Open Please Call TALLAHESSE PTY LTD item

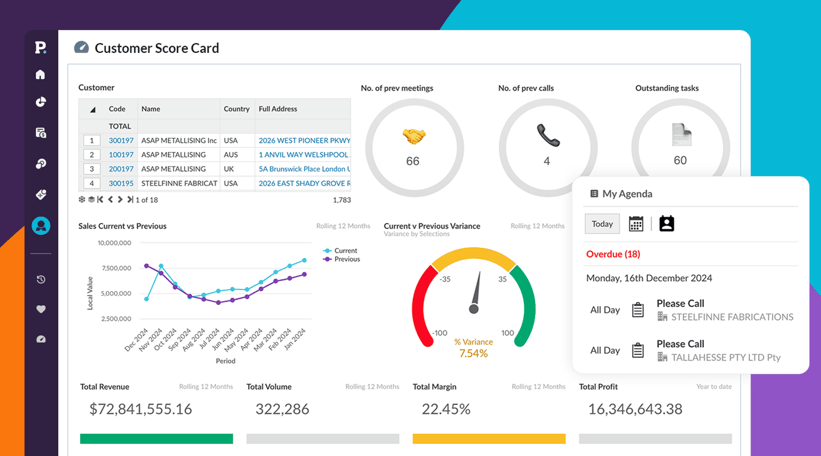point(718,350)
